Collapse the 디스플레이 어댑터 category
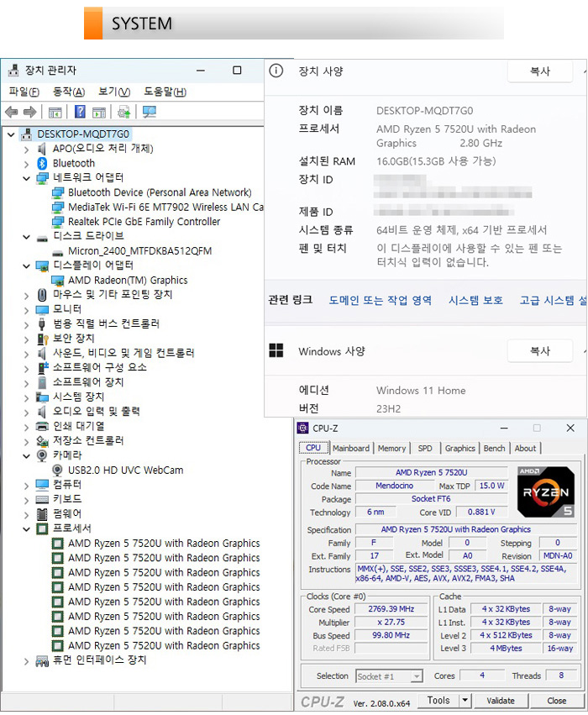 [26, 265]
